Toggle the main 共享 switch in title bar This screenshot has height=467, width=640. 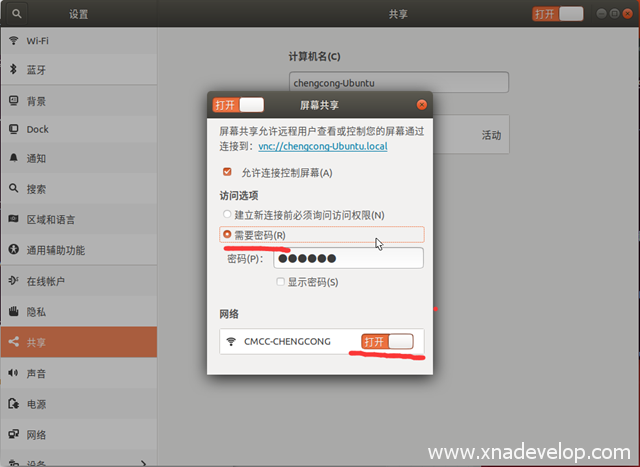coord(558,14)
